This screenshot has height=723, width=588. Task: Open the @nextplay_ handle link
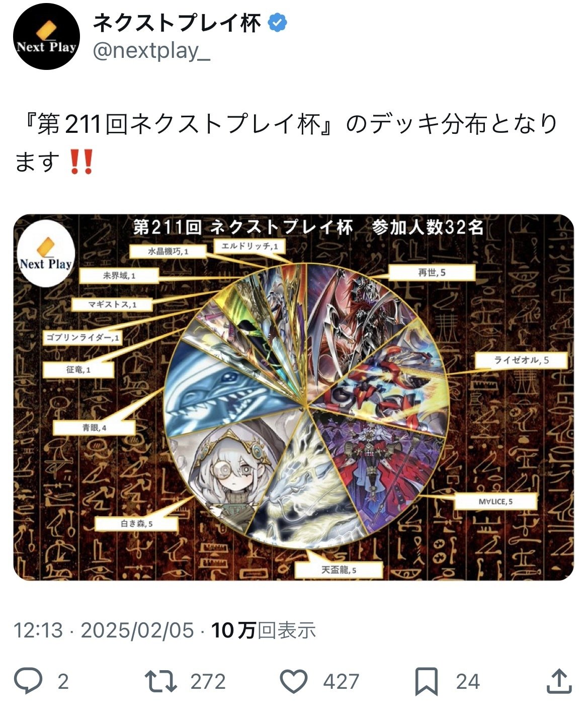point(151,51)
